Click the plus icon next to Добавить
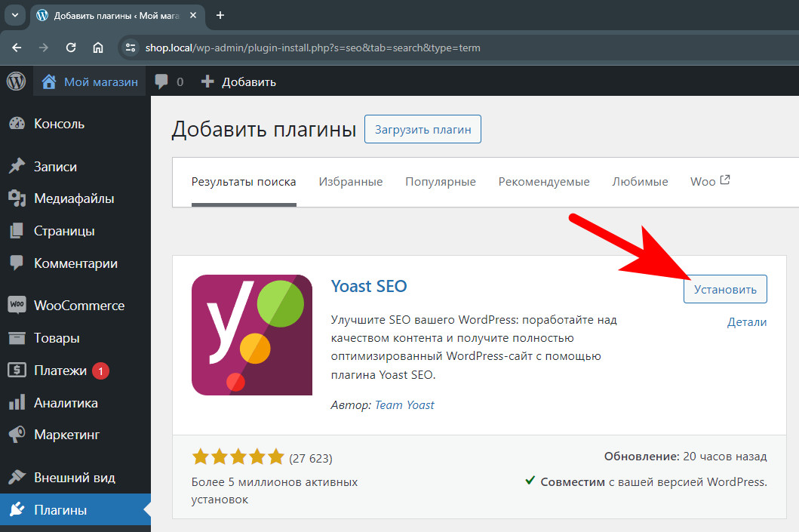799x532 pixels. (x=207, y=81)
